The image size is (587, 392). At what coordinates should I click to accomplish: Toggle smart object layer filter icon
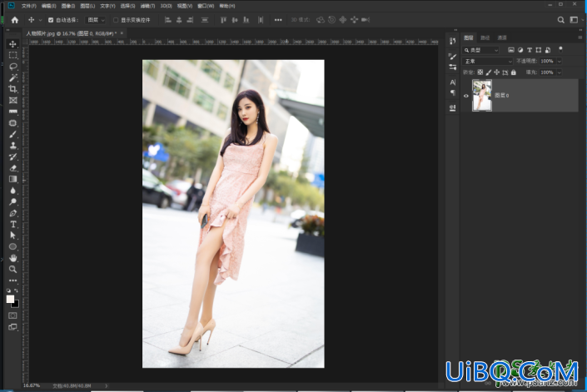pos(548,50)
